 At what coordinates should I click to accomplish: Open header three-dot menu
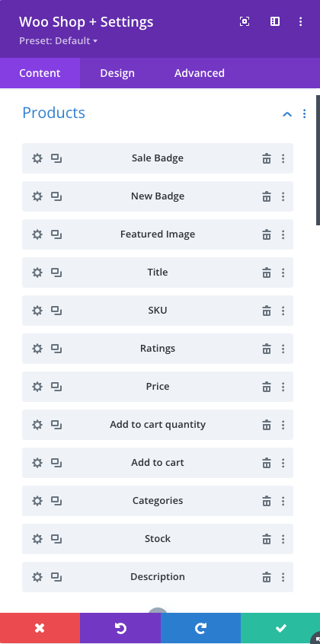[x=301, y=22]
